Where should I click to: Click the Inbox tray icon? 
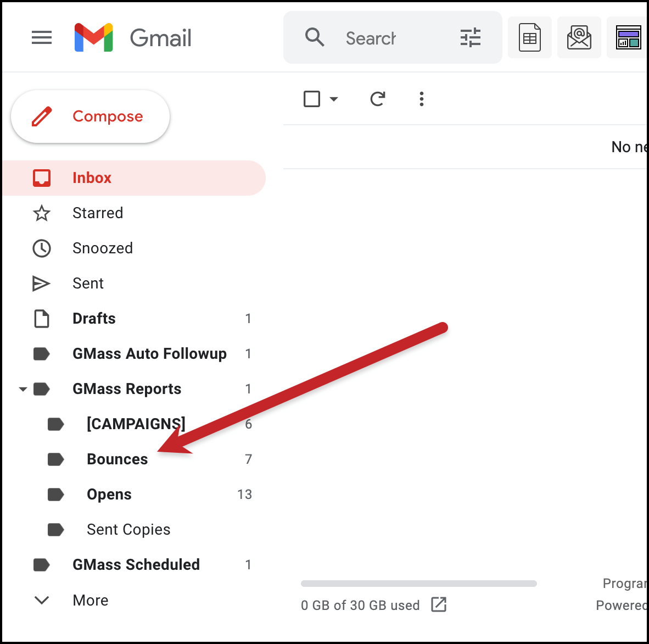point(42,178)
